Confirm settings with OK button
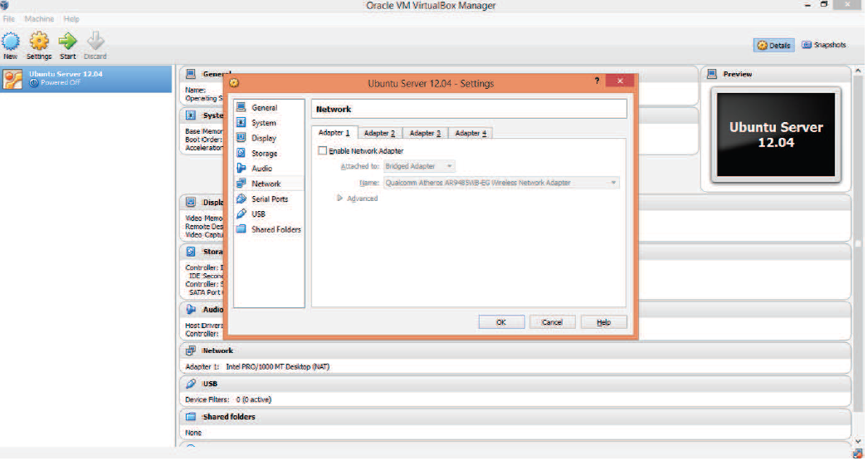The height and width of the screenshot is (461, 868). (501, 322)
